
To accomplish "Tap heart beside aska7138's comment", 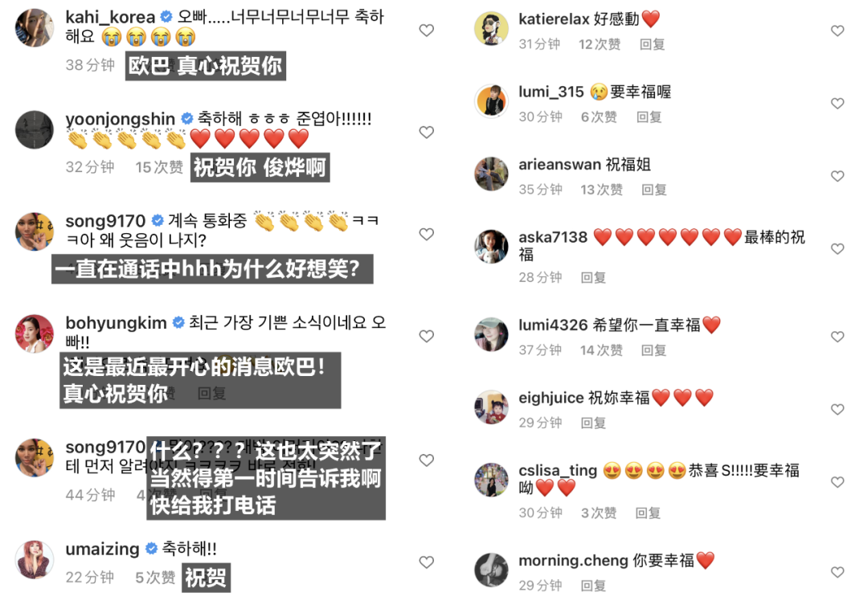I will click(837, 249).
